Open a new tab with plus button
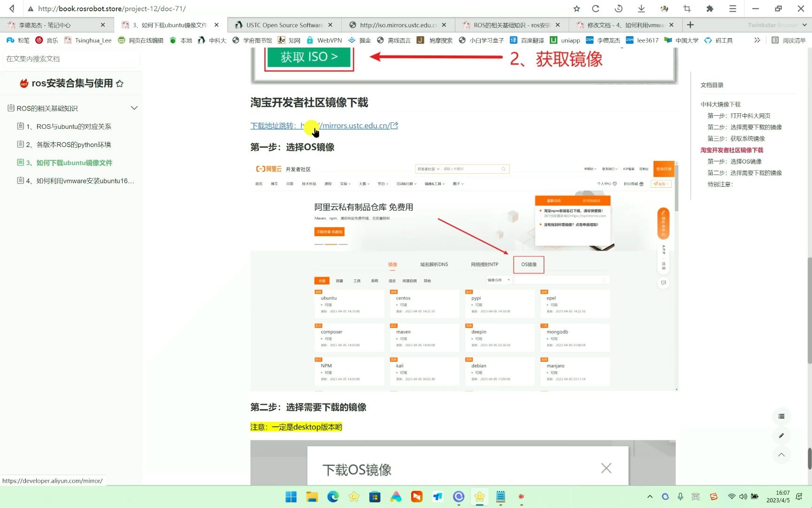The height and width of the screenshot is (508, 812). pyautogui.click(x=690, y=25)
